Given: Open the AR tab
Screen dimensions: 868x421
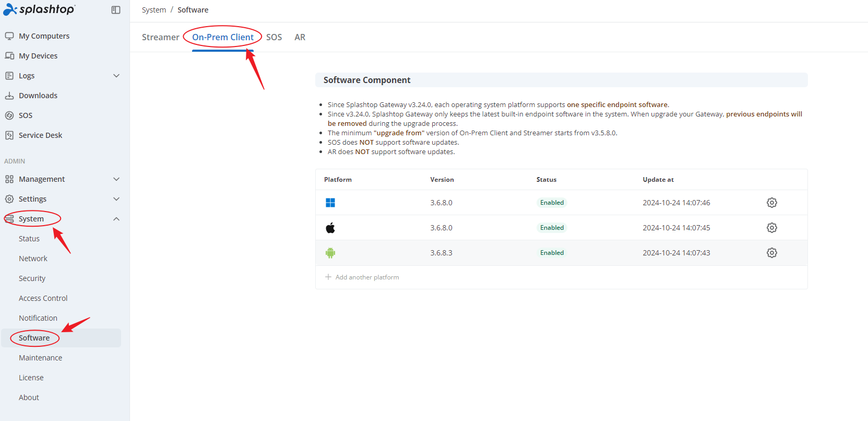Looking at the screenshot, I should click(x=300, y=37).
